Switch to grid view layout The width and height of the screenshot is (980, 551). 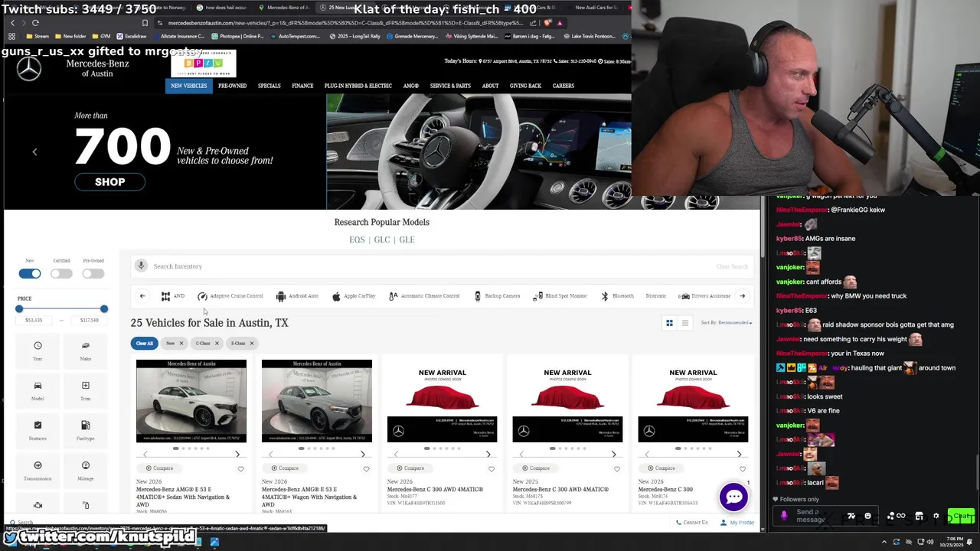click(669, 323)
